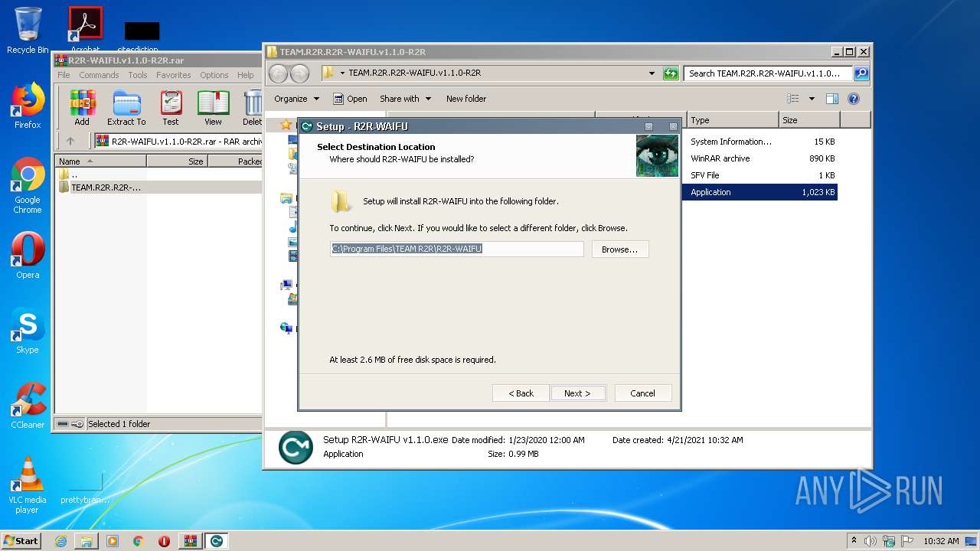Image resolution: width=980 pixels, height=551 pixels.
Task: Open the Commands menu in WinRAR
Action: (x=99, y=75)
